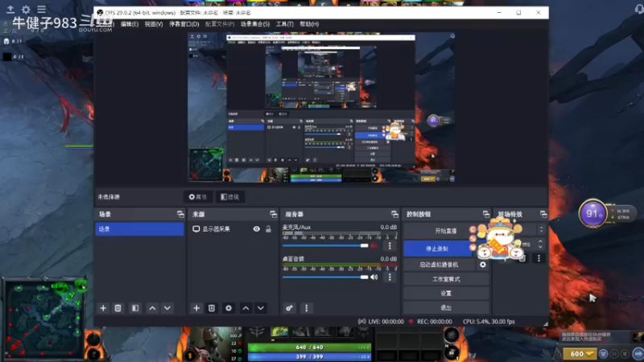
Task: Move scene up with the up arrow
Action: 152,308
